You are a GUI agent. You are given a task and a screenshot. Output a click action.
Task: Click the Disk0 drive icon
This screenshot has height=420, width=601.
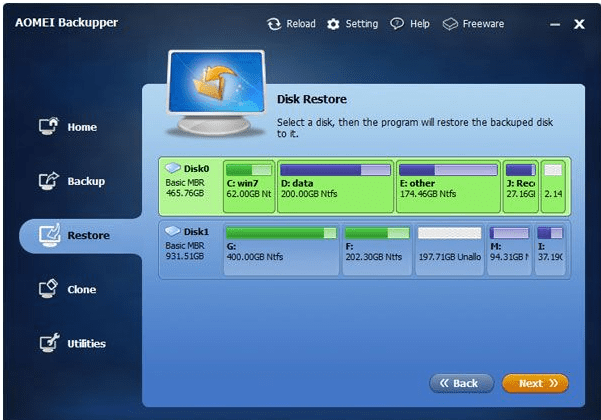tap(173, 167)
